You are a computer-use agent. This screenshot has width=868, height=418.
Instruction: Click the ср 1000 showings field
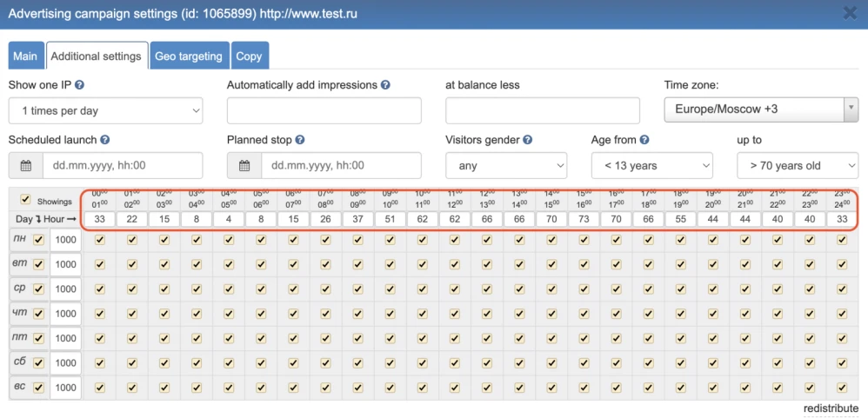point(65,289)
